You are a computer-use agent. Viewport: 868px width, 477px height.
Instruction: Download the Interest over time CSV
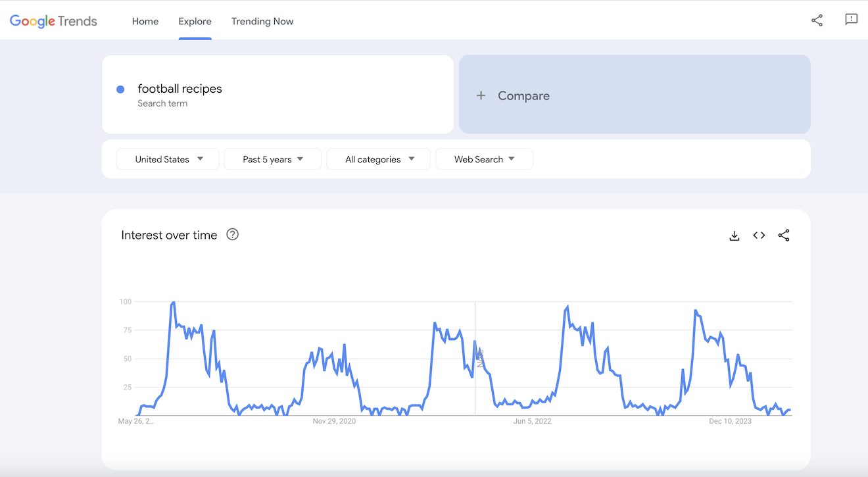735,236
